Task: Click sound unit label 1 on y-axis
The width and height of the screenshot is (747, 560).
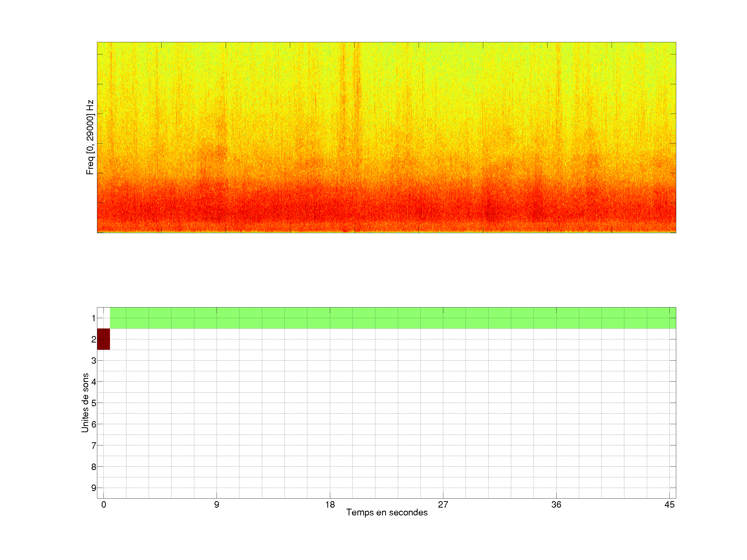Action: coord(94,318)
